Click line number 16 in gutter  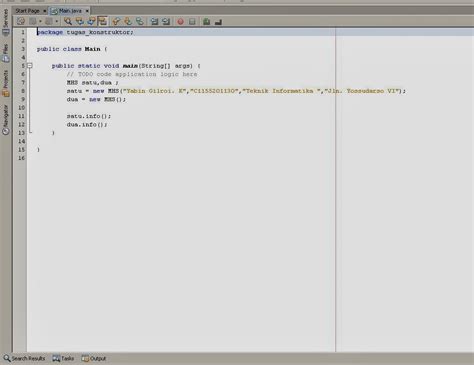pos(21,158)
